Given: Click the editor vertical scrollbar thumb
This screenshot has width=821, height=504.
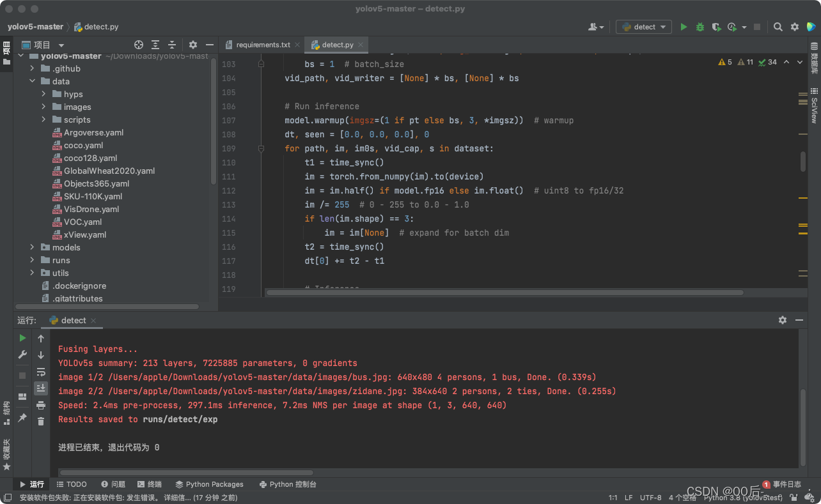Looking at the screenshot, I should click(803, 161).
